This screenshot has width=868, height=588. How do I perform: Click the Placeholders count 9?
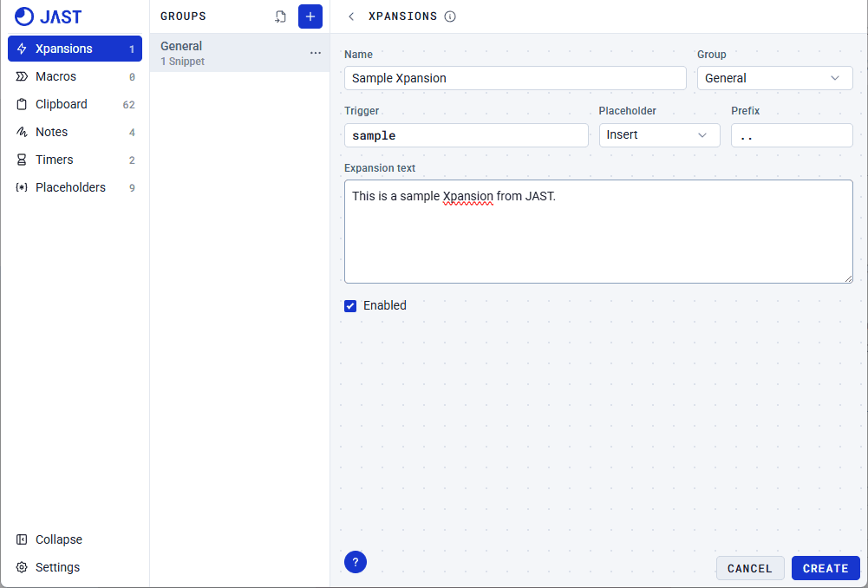coord(132,187)
